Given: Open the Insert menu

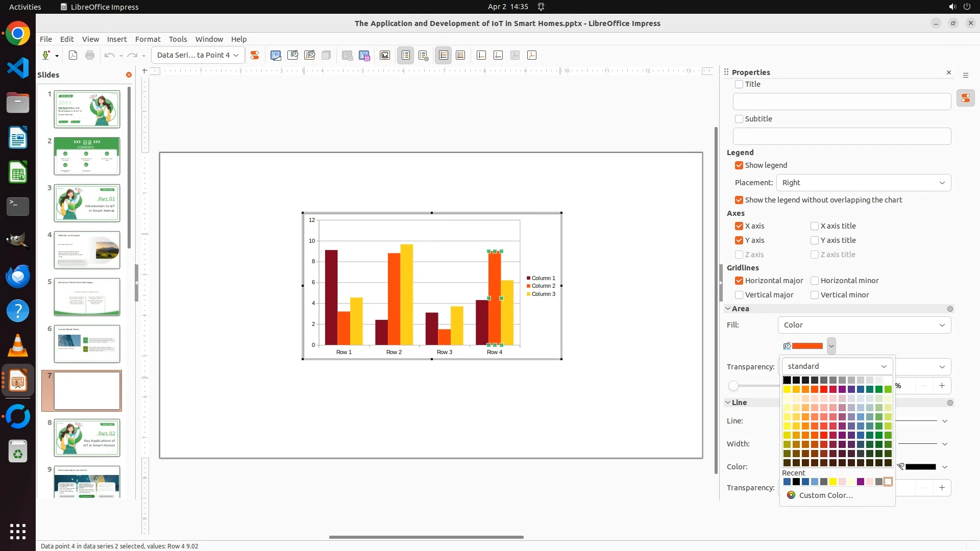Looking at the screenshot, I should [116, 39].
